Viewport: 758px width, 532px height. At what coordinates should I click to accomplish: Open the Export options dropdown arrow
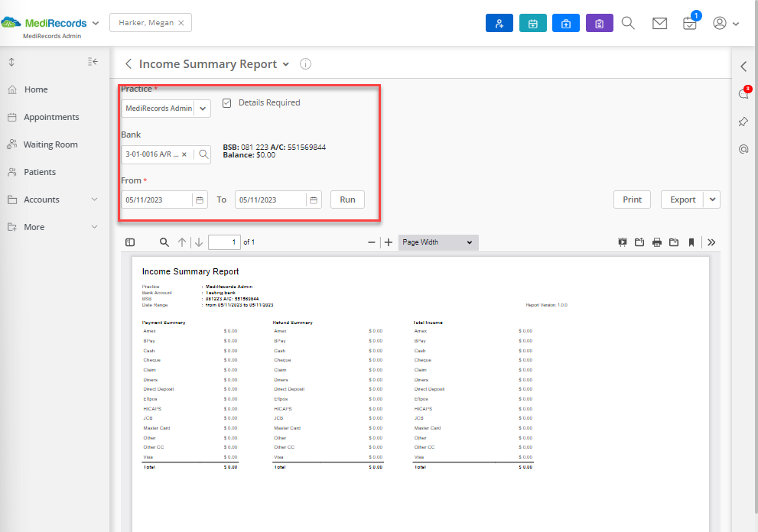pos(713,199)
